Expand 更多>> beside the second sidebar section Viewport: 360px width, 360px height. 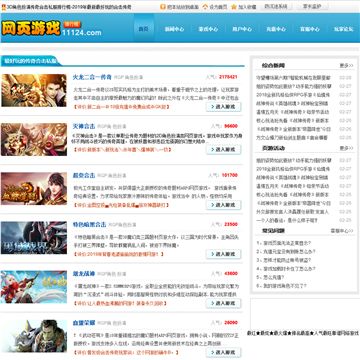click(x=347, y=148)
